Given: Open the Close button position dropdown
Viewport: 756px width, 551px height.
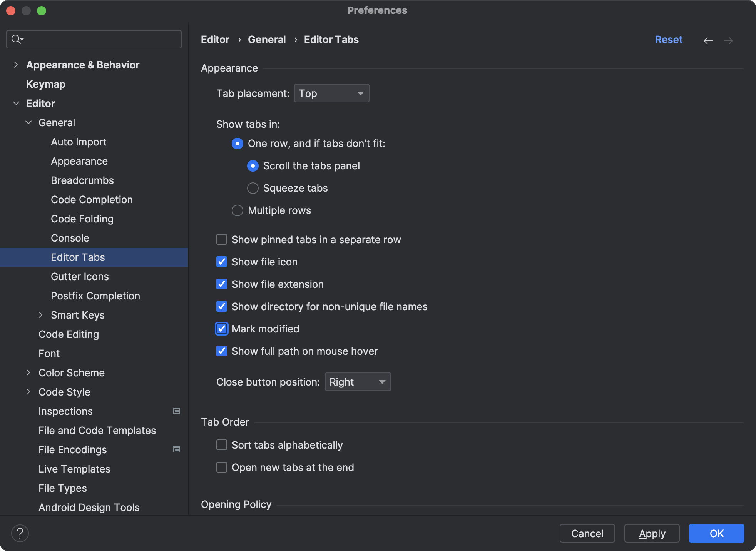Looking at the screenshot, I should point(358,382).
